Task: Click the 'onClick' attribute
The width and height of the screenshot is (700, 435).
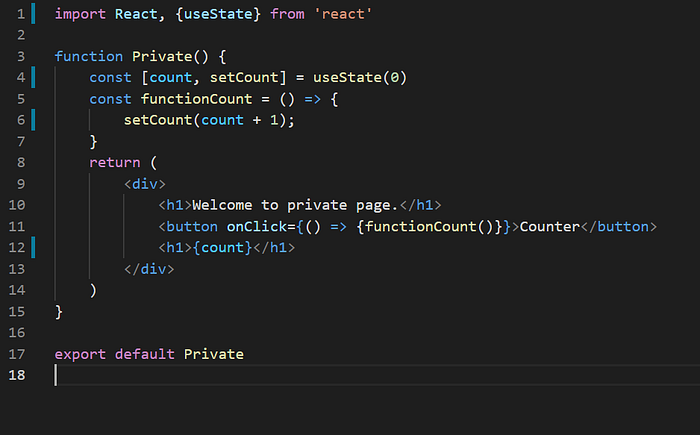Action: [x=256, y=226]
